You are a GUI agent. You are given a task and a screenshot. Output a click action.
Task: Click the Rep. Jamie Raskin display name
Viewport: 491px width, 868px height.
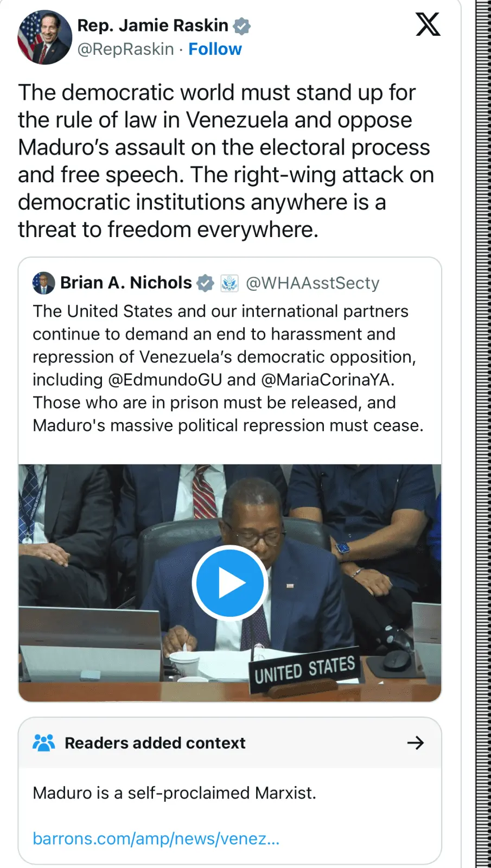pyautogui.click(x=152, y=25)
